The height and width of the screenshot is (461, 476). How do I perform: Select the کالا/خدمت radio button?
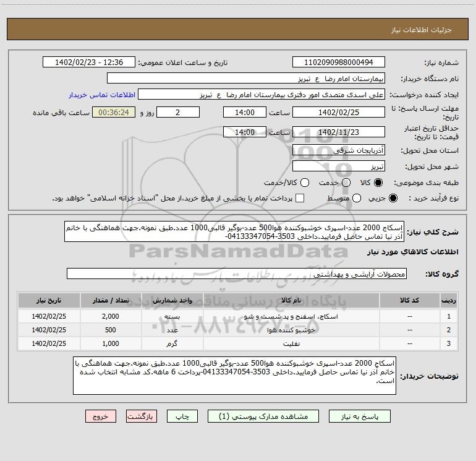click(x=305, y=183)
